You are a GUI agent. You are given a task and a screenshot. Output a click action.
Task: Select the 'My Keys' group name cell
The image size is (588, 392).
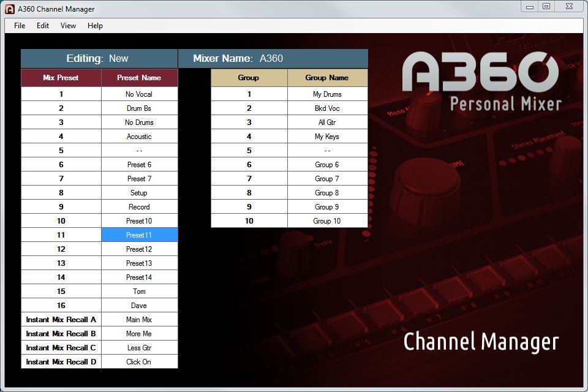point(327,137)
